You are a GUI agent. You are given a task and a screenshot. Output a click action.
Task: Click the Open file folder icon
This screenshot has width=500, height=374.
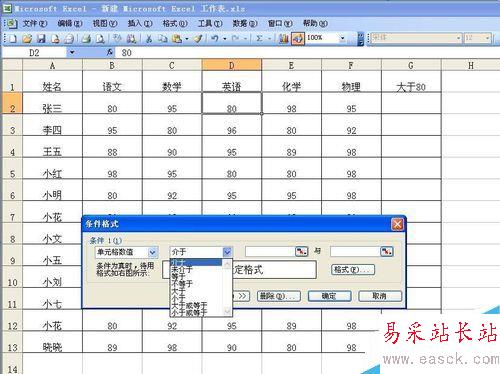(27, 39)
